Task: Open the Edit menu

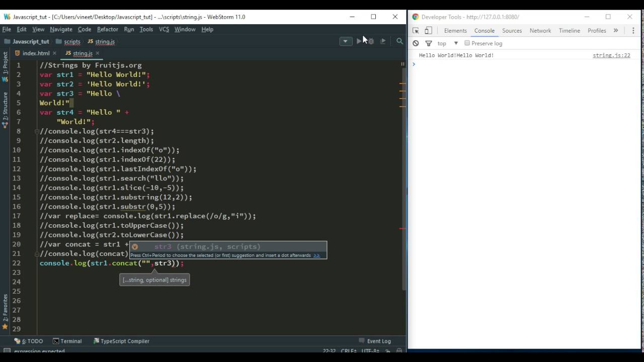Action: click(22, 29)
